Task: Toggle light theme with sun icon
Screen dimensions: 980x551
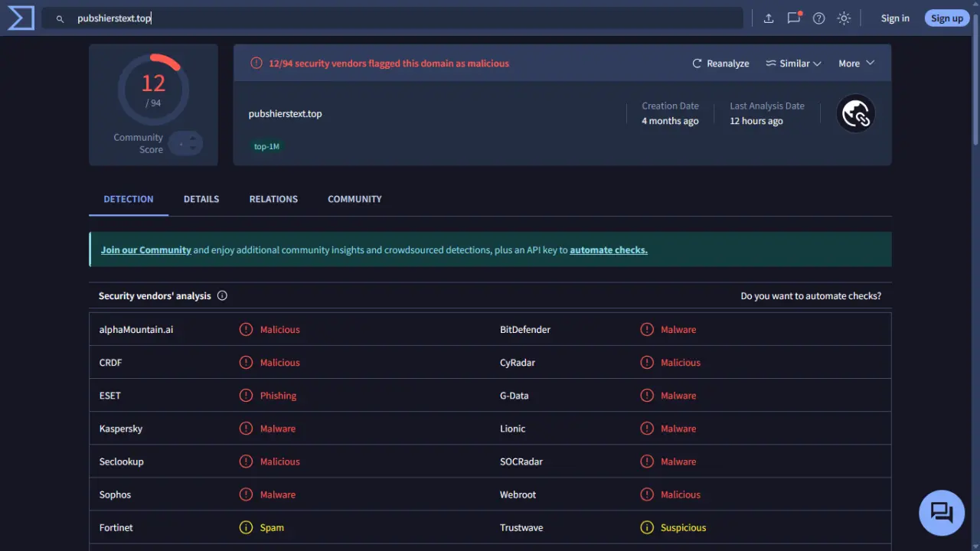Action: (x=844, y=18)
